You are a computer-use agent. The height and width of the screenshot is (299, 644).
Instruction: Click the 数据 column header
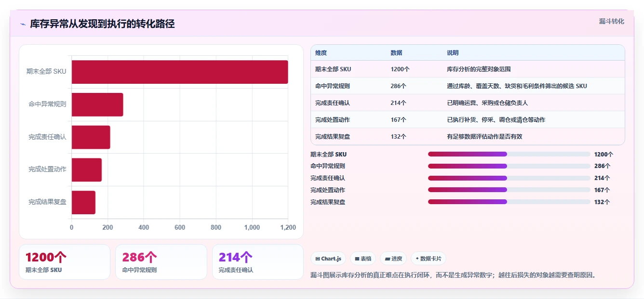tap(396, 53)
